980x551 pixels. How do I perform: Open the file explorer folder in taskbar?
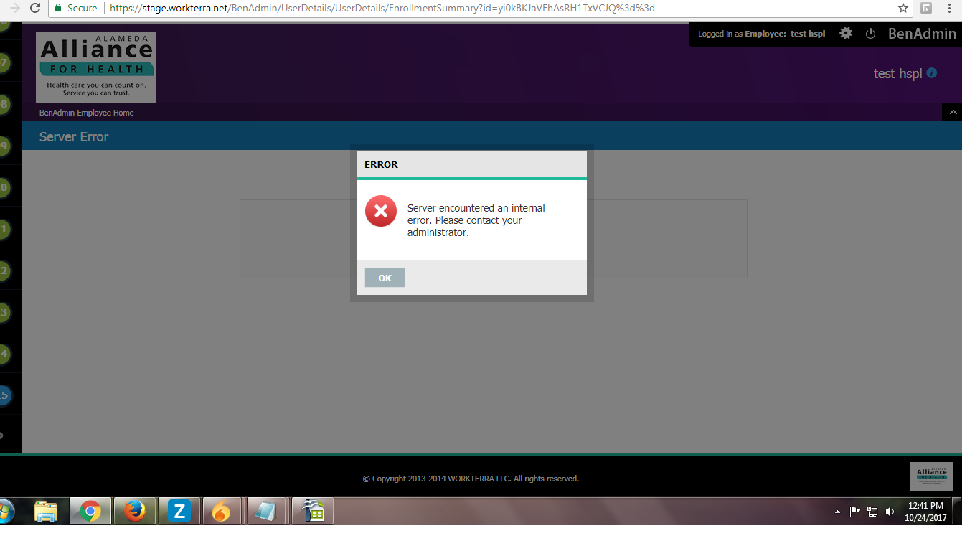point(46,512)
